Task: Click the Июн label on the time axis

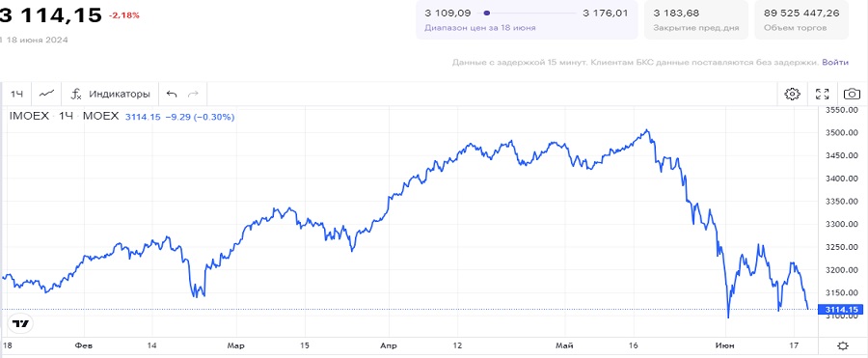Action: coord(725,345)
